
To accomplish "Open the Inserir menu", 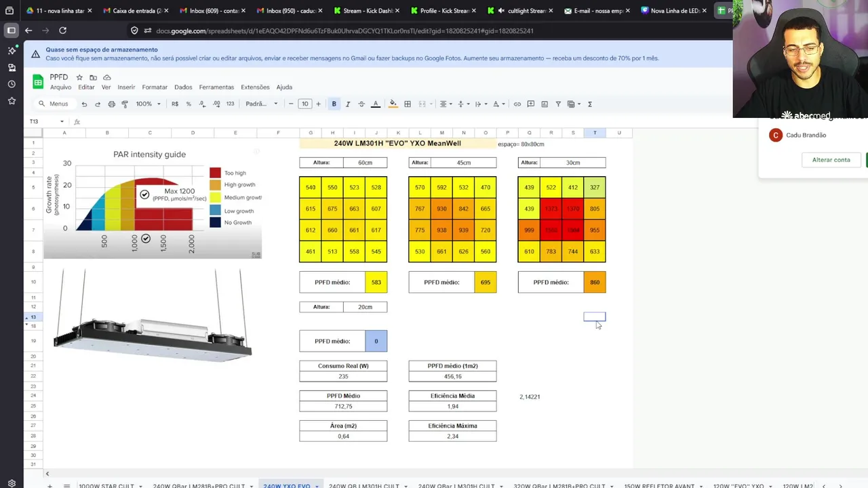I will point(126,87).
